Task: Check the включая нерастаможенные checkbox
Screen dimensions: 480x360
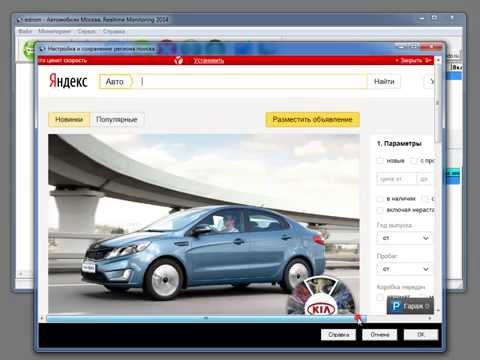Action: click(380, 210)
